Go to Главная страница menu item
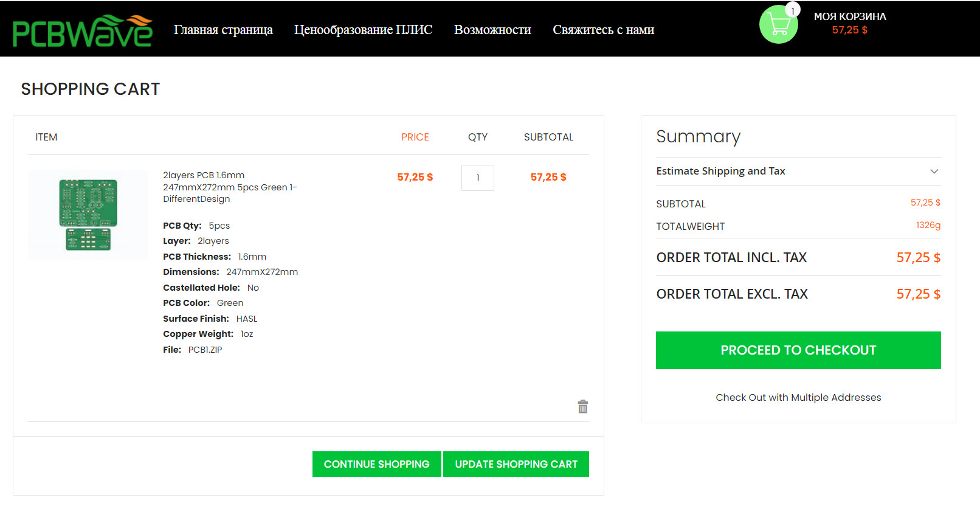This screenshot has height=506, width=980. tap(223, 30)
